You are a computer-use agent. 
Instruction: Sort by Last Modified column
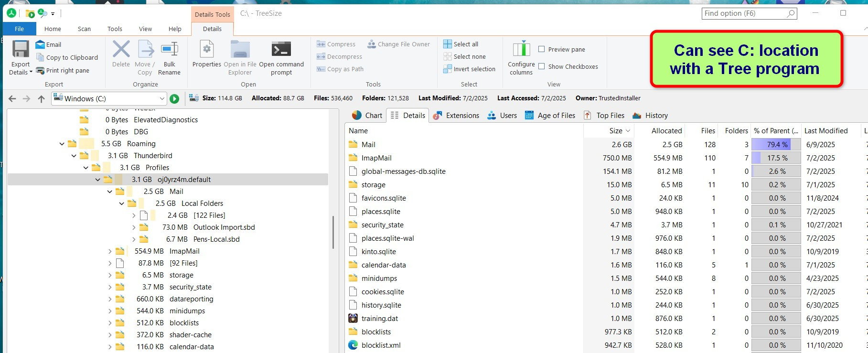831,130
